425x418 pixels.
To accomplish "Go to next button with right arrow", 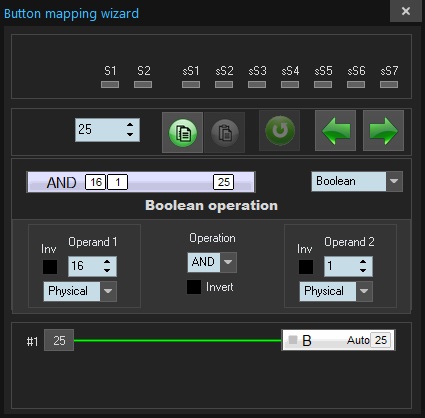I will tap(383, 131).
